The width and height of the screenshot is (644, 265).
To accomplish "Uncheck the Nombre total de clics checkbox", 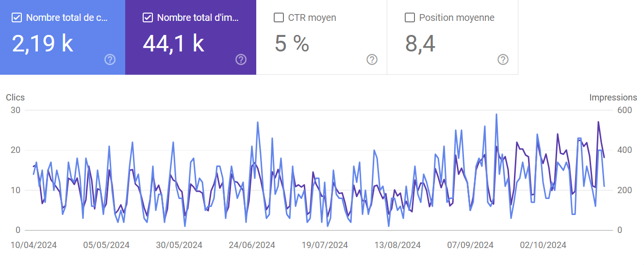I will pos(17,18).
